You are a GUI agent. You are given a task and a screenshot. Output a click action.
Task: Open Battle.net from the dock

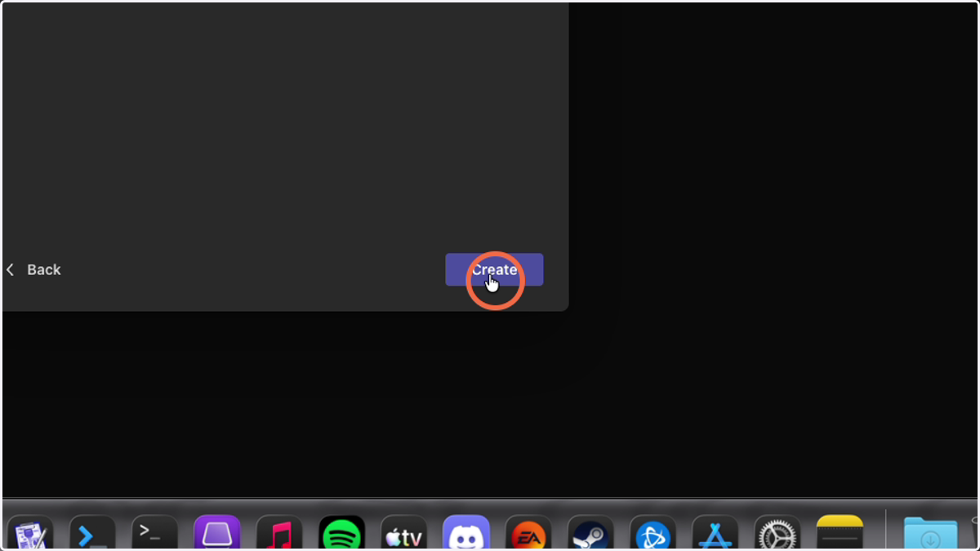click(x=653, y=533)
